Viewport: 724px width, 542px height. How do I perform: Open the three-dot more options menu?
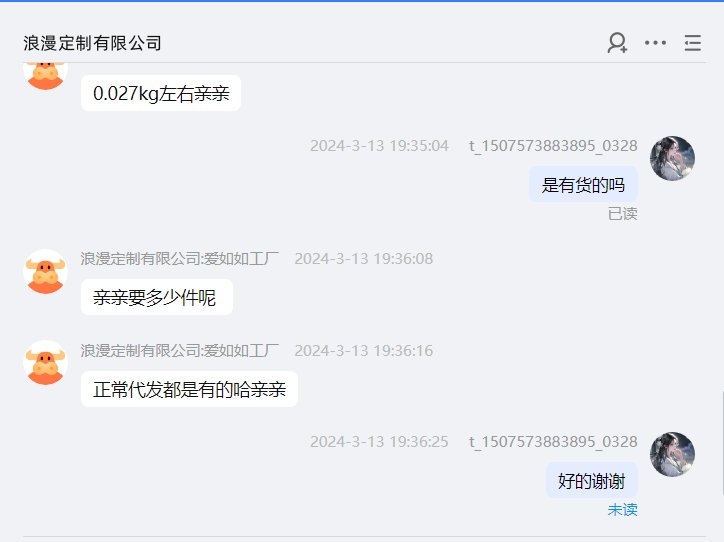pos(655,43)
